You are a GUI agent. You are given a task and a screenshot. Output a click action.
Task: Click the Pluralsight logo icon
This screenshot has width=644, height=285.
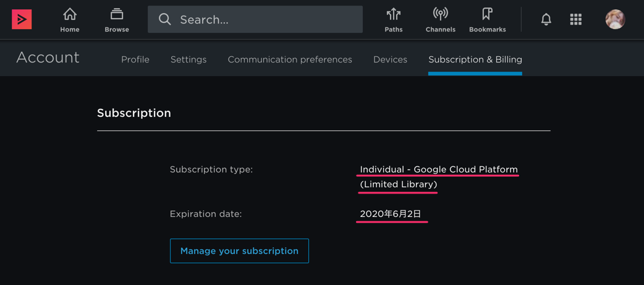pyautogui.click(x=22, y=19)
